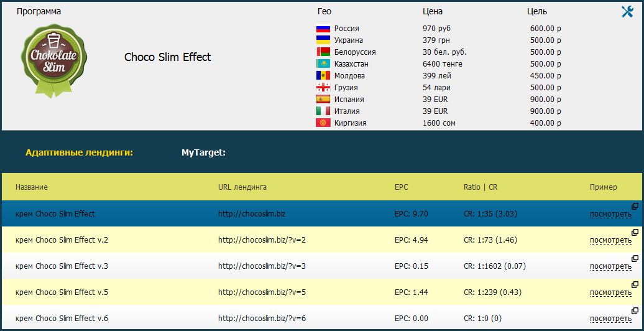Screen dimensions: 644x331
Task: Click the Kazakhstan flag icon
Action: coord(323,64)
